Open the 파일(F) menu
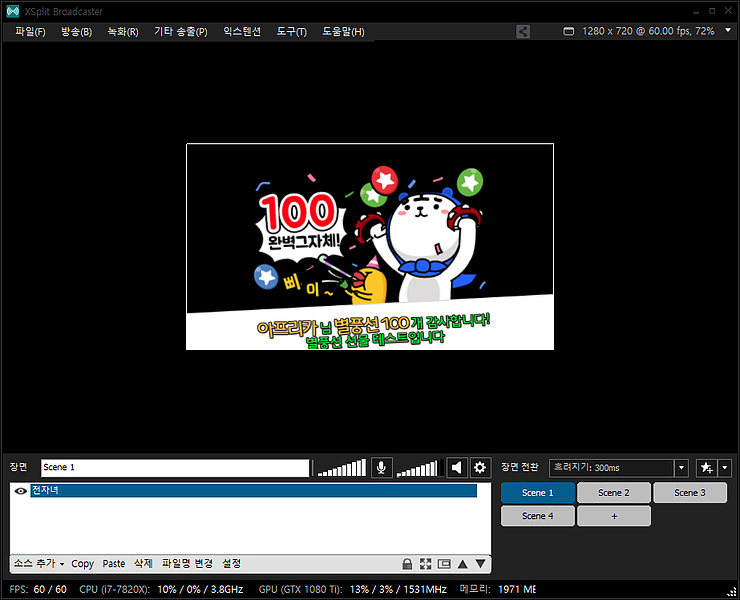Screen dimensions: 740x600 click(x=30, y=32)
